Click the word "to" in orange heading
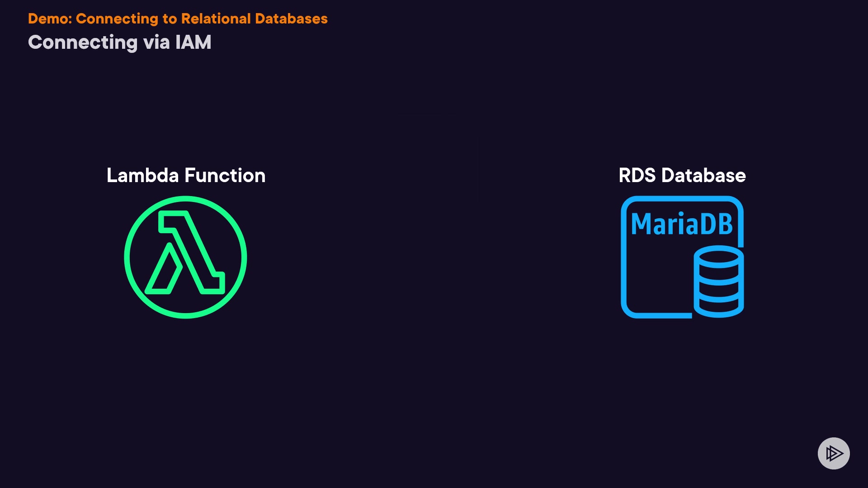This screenshot has height=488, width=868. [170, 19]
